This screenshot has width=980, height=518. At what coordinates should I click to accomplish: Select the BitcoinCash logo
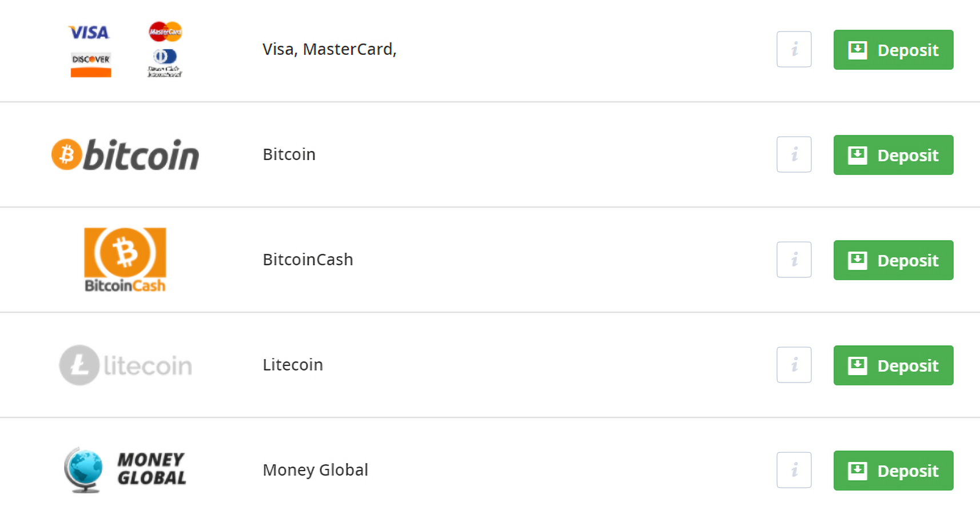point(125,260)
